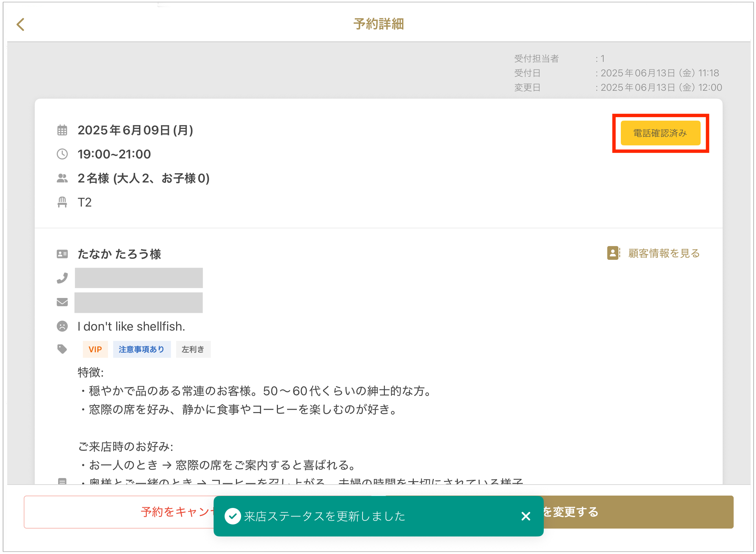Click the ID card icon beside たなか たろう様
Screen dimensions: 756x554
click(62, 254)
